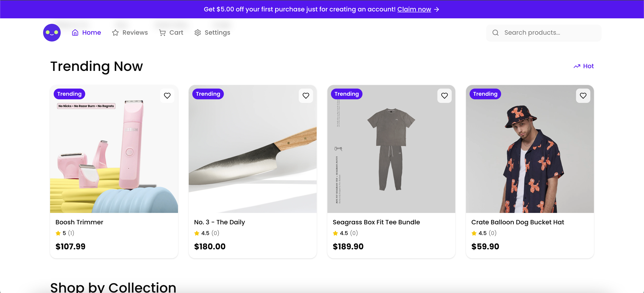
Task: Click the search products input field
Action: pos(538,32)
